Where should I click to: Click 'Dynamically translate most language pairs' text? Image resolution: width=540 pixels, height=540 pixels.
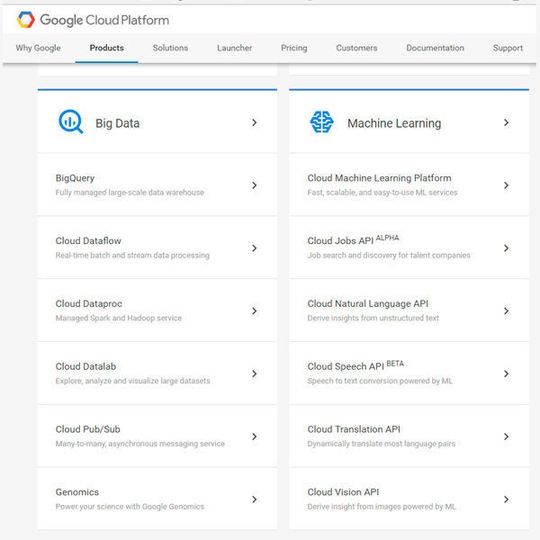pos(381,444)
